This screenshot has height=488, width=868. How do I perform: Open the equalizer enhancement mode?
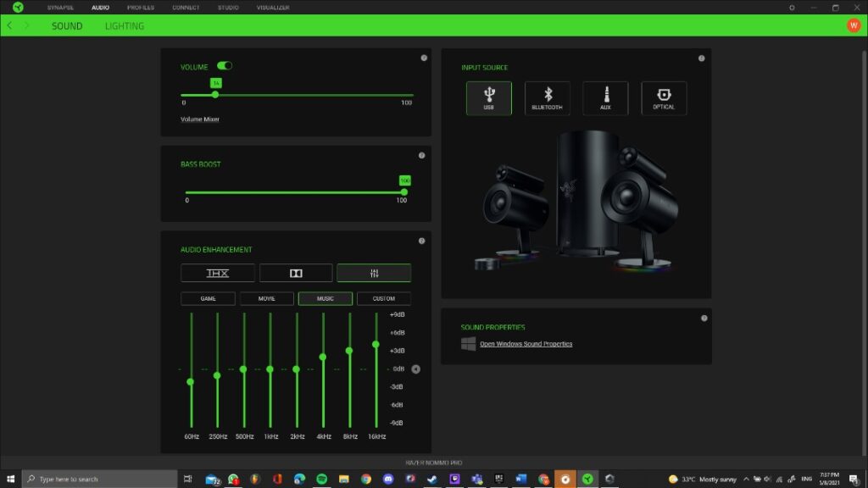tap(374, 273)
